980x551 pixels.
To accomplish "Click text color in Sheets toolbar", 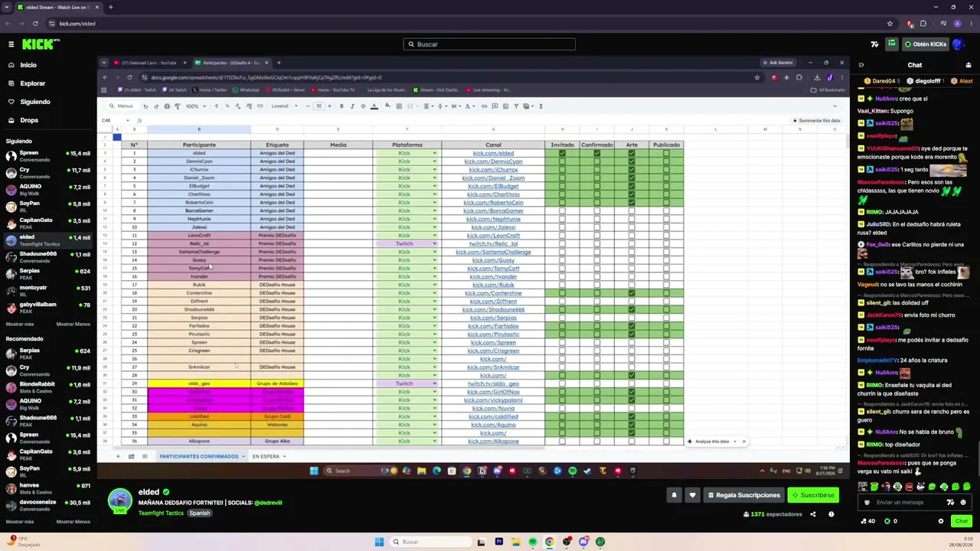I will pyautogui.click(x=374, y=106).
